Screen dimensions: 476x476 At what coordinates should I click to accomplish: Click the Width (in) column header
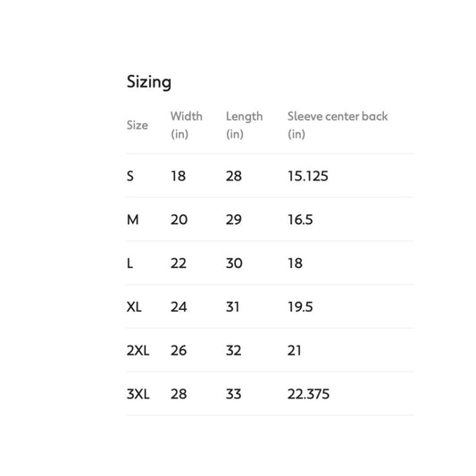click(187, 125)
